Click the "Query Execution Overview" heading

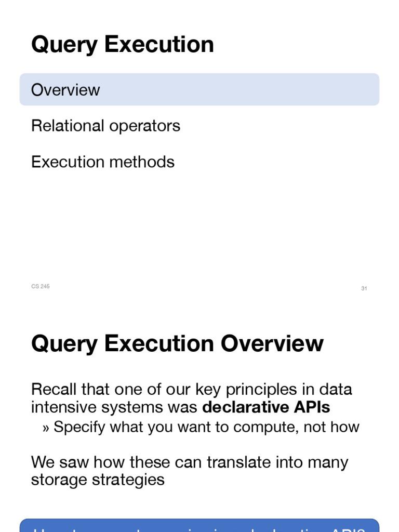tap(177, 344)
